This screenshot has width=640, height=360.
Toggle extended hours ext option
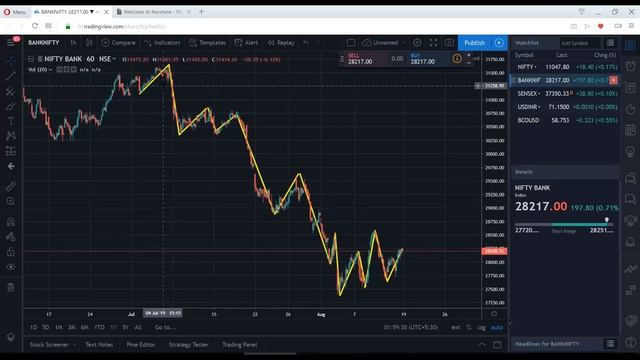click(x=456, y=327)
